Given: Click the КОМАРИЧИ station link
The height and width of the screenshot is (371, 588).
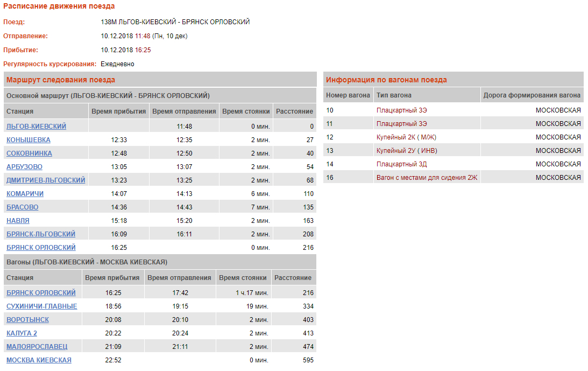Looking at the screenshot, I should click(25, 194).
